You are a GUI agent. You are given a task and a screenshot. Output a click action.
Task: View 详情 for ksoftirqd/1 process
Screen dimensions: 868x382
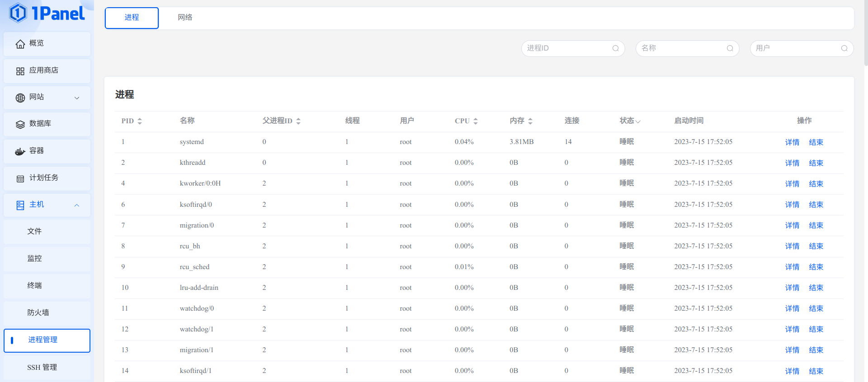792,371
